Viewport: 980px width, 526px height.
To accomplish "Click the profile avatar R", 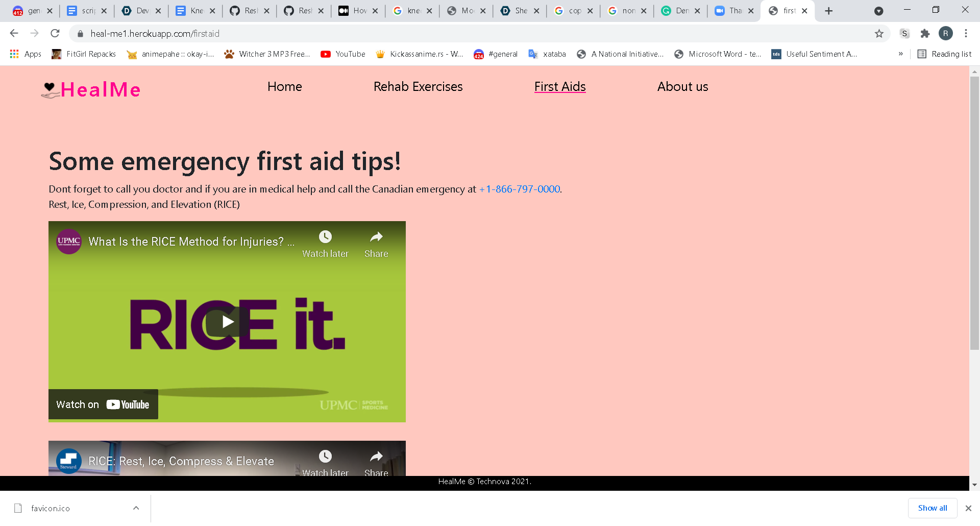I will [x=946, y=34].
